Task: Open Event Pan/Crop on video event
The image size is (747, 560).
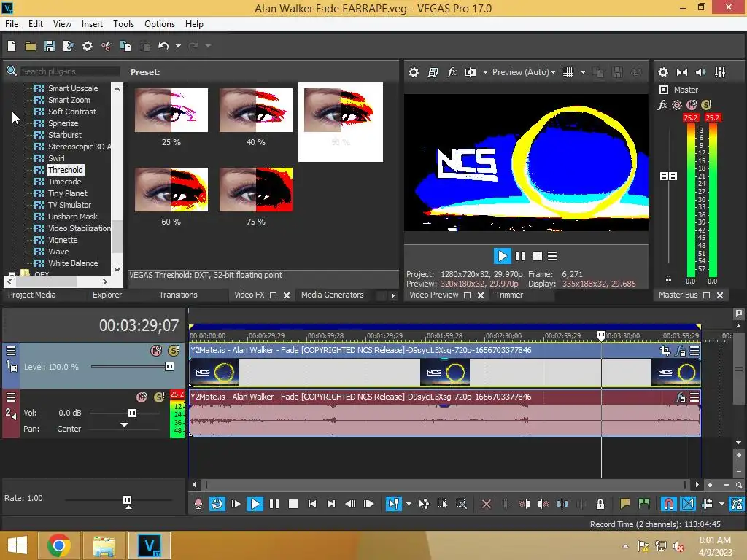Action: 665,351
